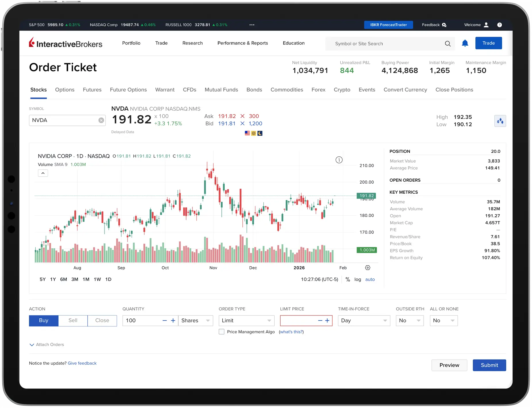Open the Portfolio menu

pos(131,43)
